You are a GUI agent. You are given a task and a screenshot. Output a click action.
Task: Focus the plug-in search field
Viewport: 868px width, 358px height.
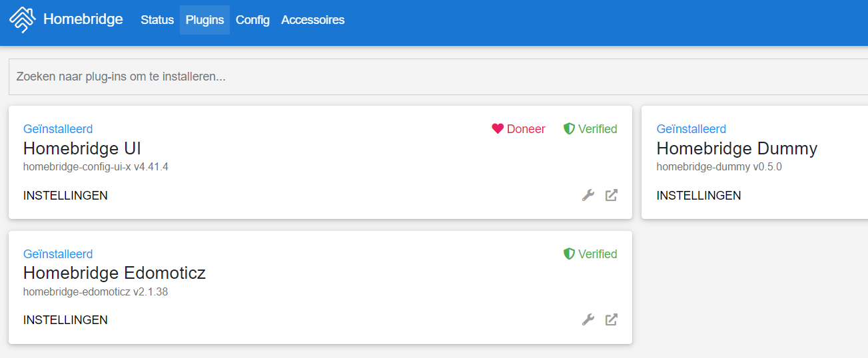433,77
